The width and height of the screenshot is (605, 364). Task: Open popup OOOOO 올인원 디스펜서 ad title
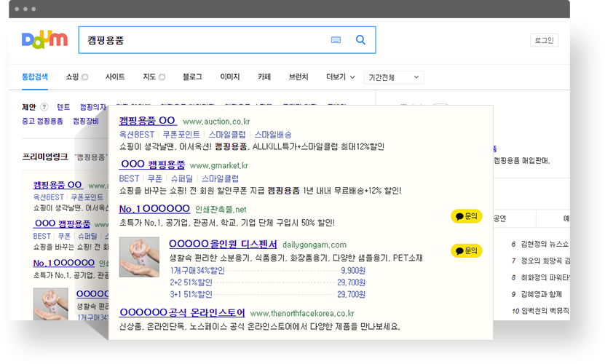223,244
